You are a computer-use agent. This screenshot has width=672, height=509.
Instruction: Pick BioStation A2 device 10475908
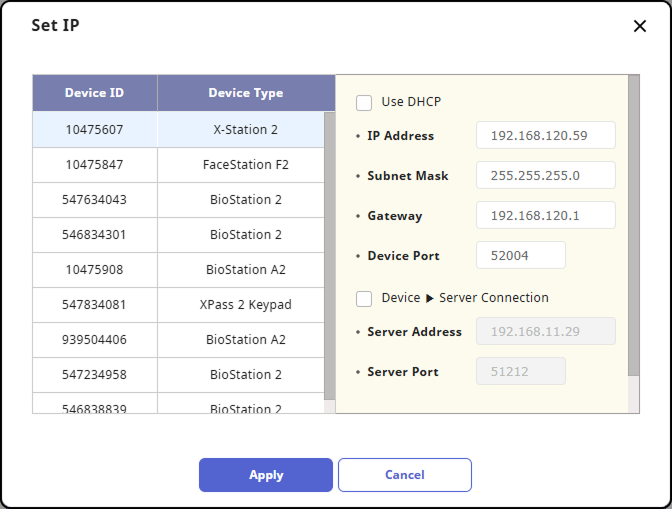pos(178,270)
